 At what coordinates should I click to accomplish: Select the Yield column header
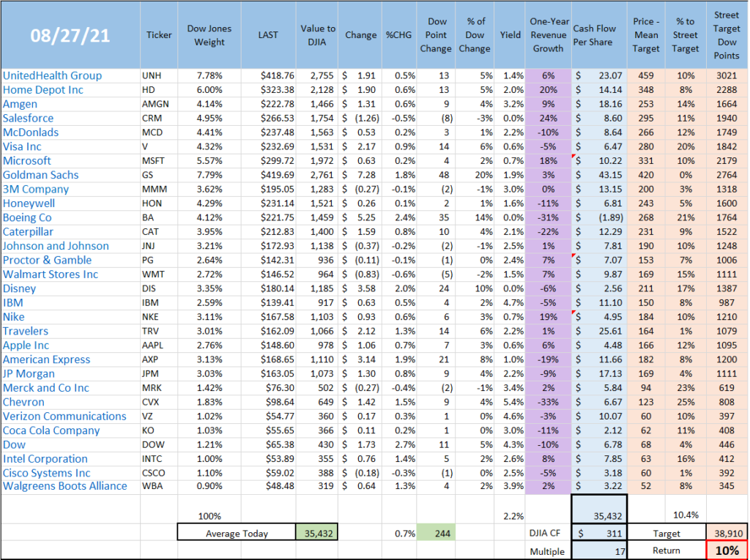coord(510,35)
